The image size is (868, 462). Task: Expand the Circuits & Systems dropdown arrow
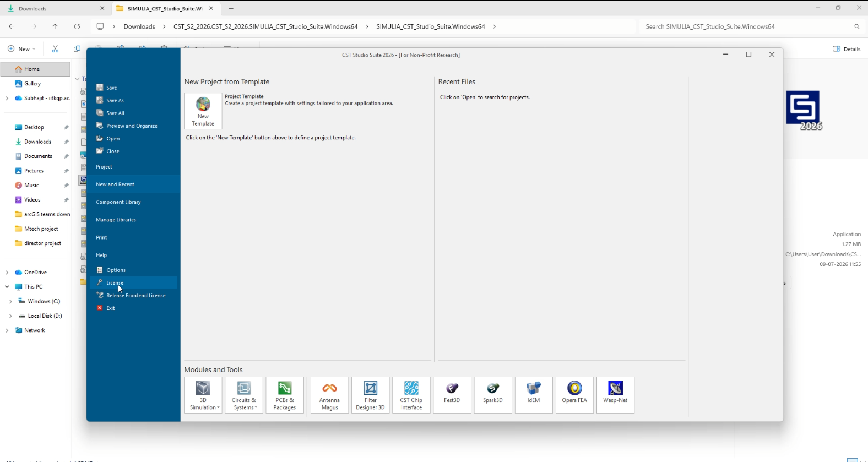pyautogui.click(x=256, y=408)
